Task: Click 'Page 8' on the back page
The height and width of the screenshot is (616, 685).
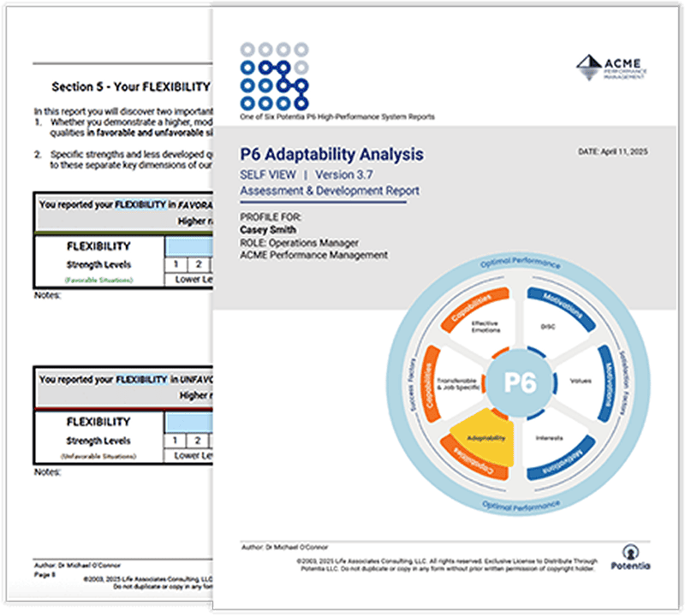Action: click(x=45, y=575)
